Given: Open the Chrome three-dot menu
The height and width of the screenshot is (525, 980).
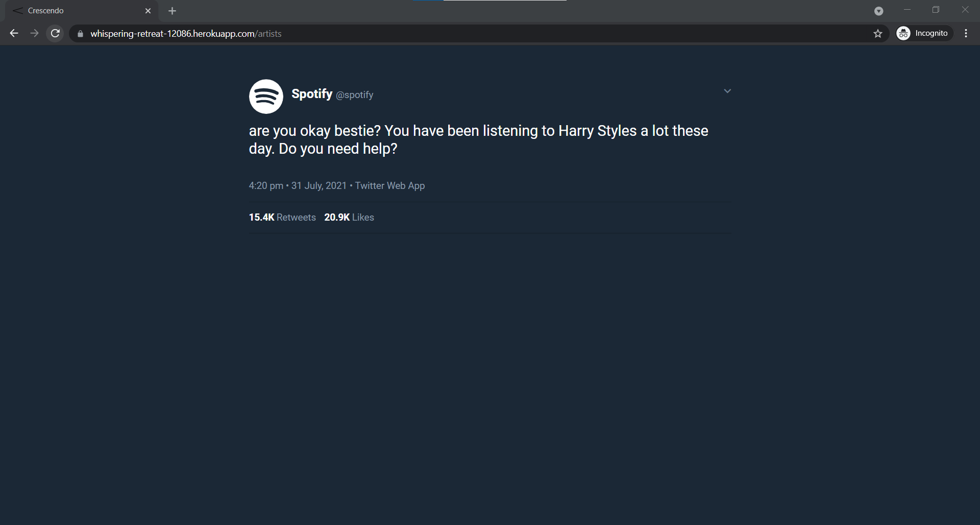Looking at the screenshot, I should point(966,33).
